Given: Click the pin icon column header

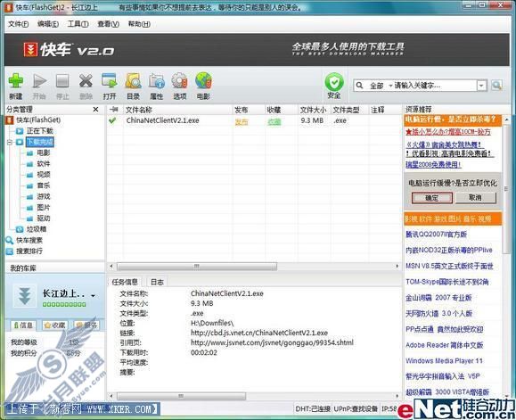Looking at the screenshot, I should [114, 110].
